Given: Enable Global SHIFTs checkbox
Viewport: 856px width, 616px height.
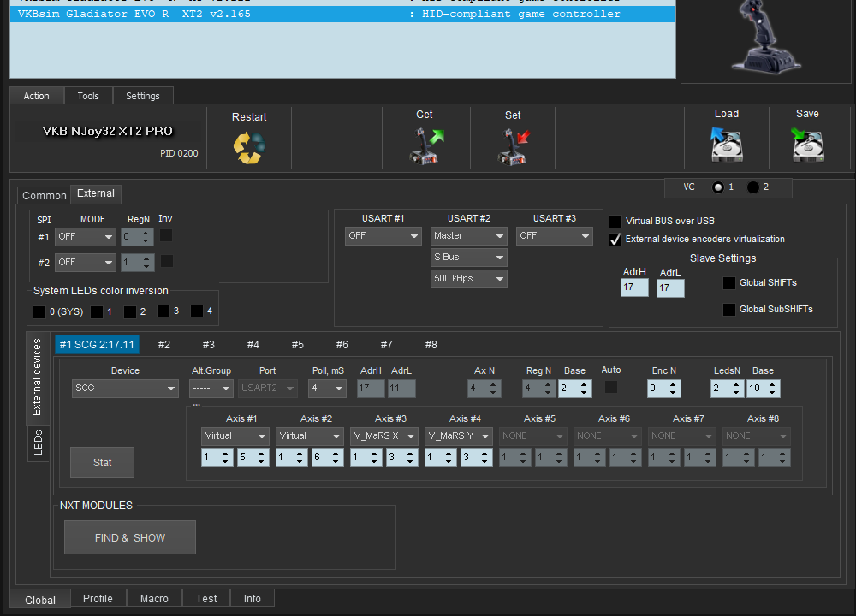Looking at the screenshot, I should pos(728,282).
